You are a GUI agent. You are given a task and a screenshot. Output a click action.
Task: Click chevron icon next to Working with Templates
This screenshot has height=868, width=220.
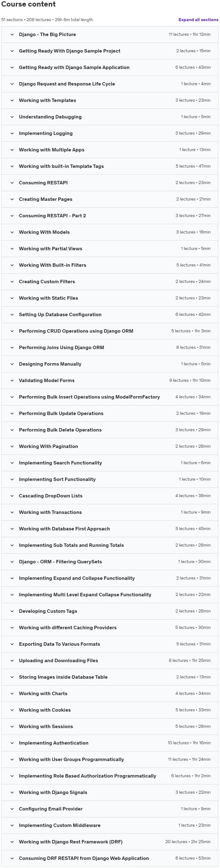(12, 100)
